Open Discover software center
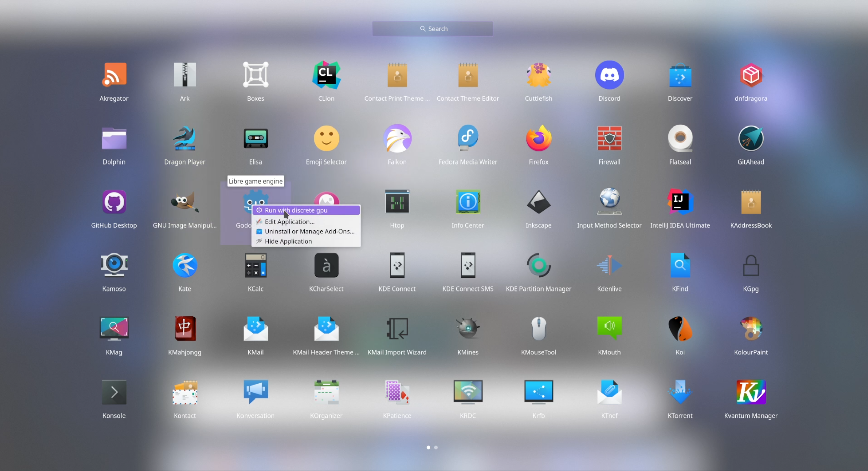The width and height of the screenshot is (868, 471). point(680,75)
